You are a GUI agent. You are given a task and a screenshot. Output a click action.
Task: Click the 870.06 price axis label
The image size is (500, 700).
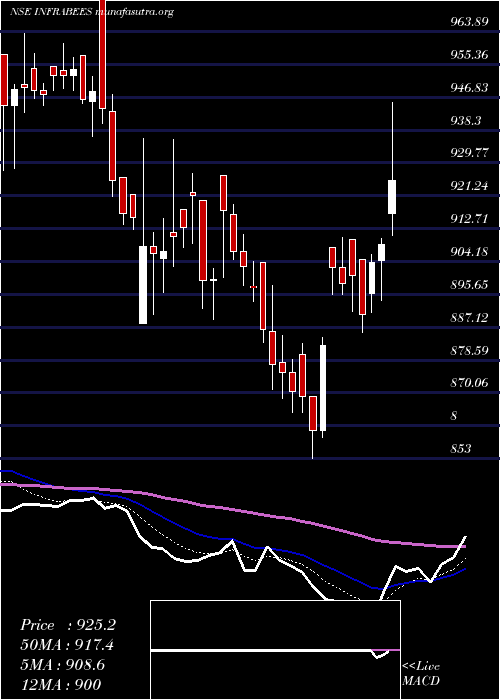(468, 383)
